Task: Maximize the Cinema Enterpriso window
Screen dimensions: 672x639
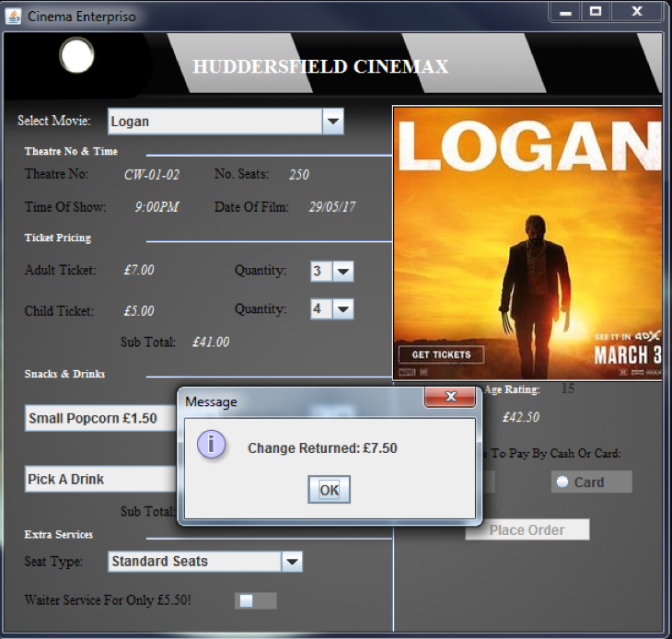Action: [596, 12]
